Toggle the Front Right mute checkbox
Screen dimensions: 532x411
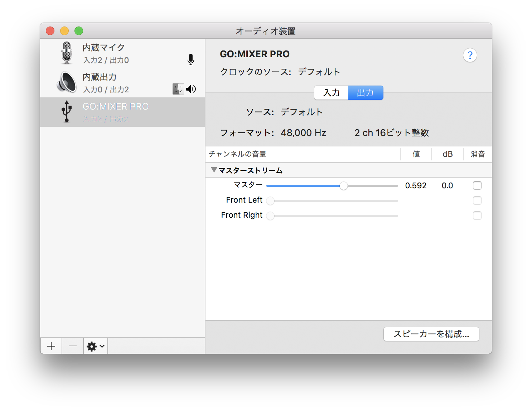477,216
